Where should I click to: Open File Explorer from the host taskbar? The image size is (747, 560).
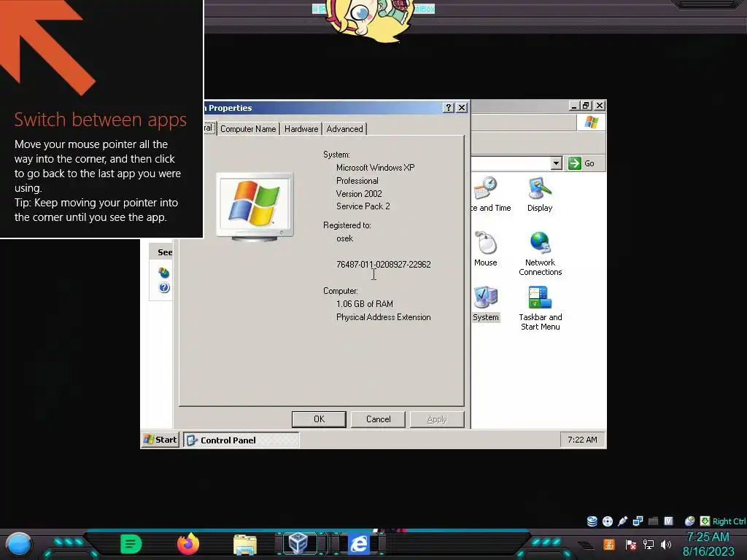245,544
